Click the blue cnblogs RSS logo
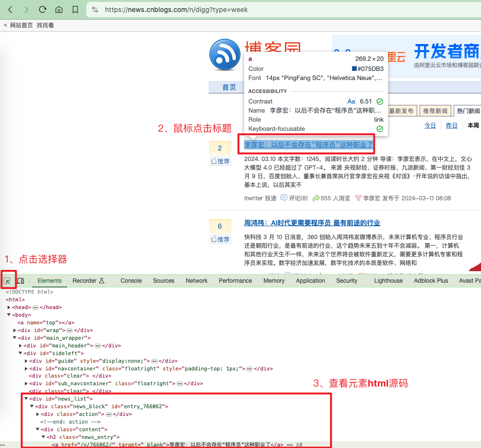This screenshot has width=481, height=448. tap(225, 55)
